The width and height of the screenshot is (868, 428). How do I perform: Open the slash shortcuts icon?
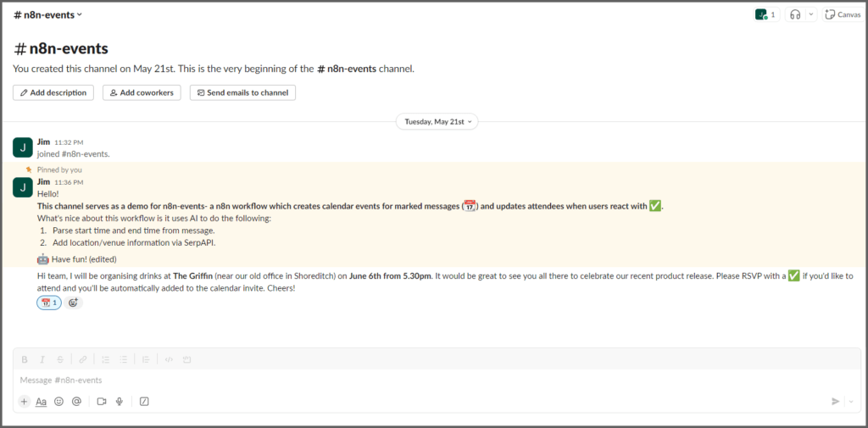pyautogui.click(x=144, y=402)
